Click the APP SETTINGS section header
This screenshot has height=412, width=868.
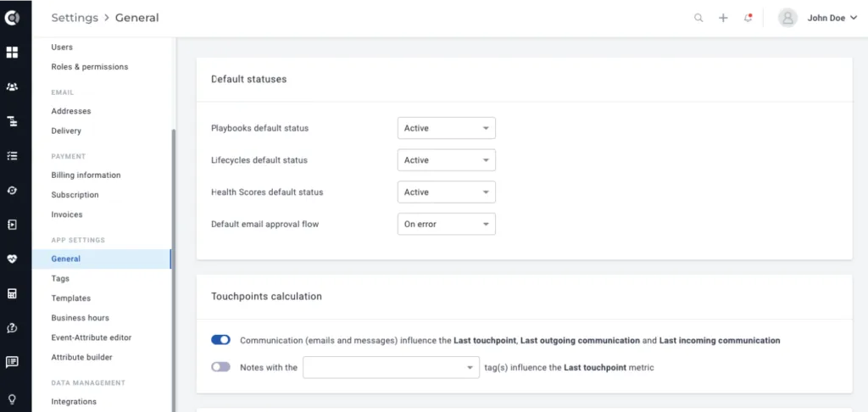[78, 241]
